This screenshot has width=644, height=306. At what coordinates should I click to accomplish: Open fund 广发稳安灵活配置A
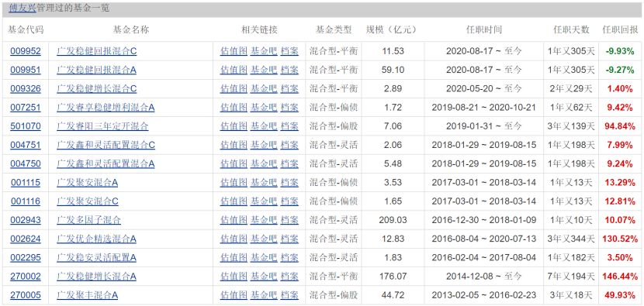pos(96,258)
